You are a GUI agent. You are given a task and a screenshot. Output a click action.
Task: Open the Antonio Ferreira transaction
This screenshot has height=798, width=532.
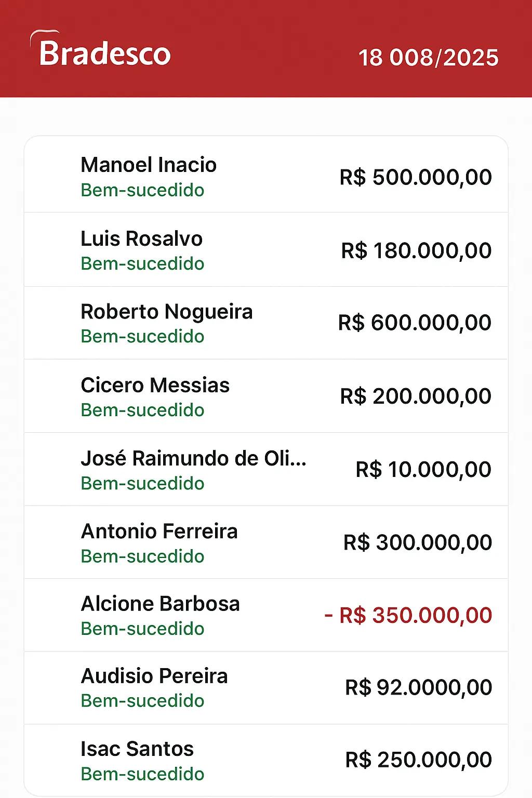(x=266, y=542)
